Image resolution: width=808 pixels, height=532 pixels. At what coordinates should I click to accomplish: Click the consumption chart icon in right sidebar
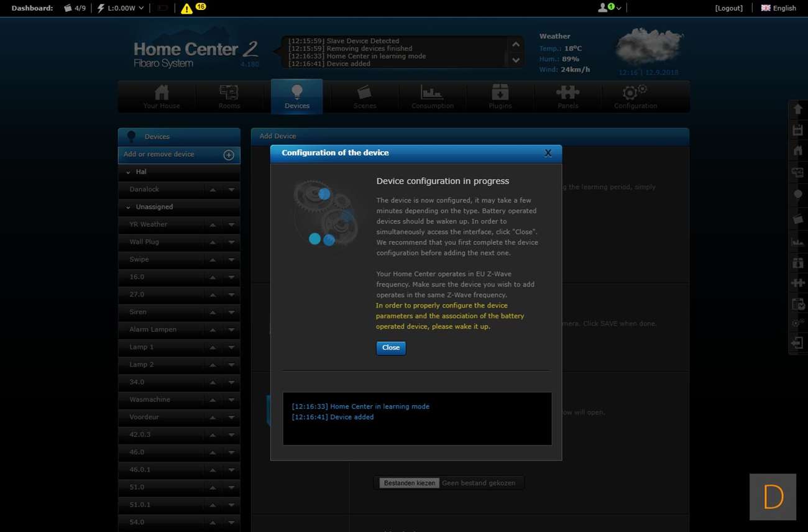(x=798, y=241)
